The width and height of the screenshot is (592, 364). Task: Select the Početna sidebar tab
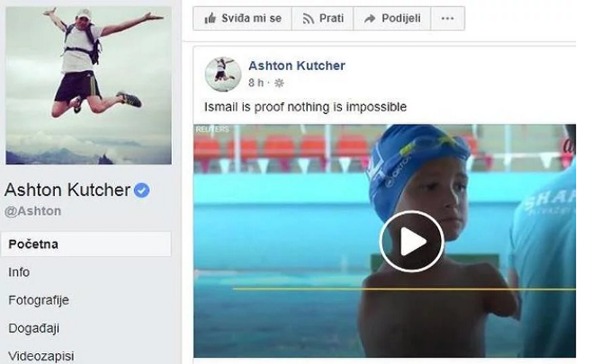click(x=86, y=244)
